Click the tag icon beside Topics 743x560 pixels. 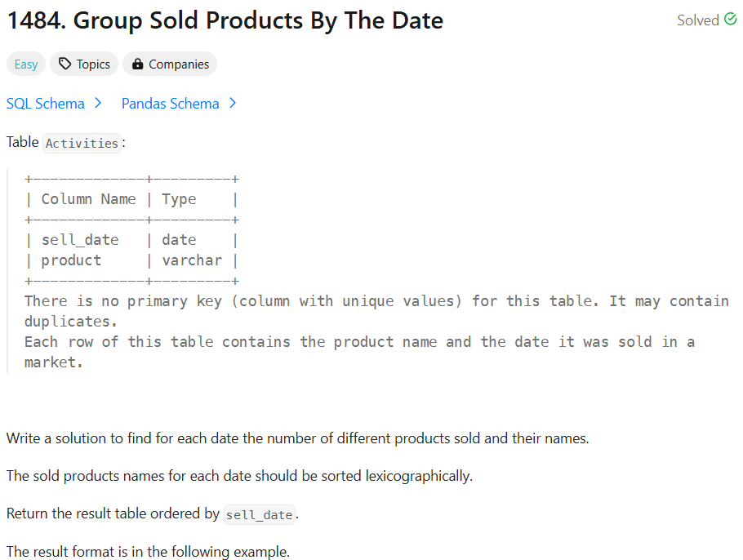click(x=65, y=64)
